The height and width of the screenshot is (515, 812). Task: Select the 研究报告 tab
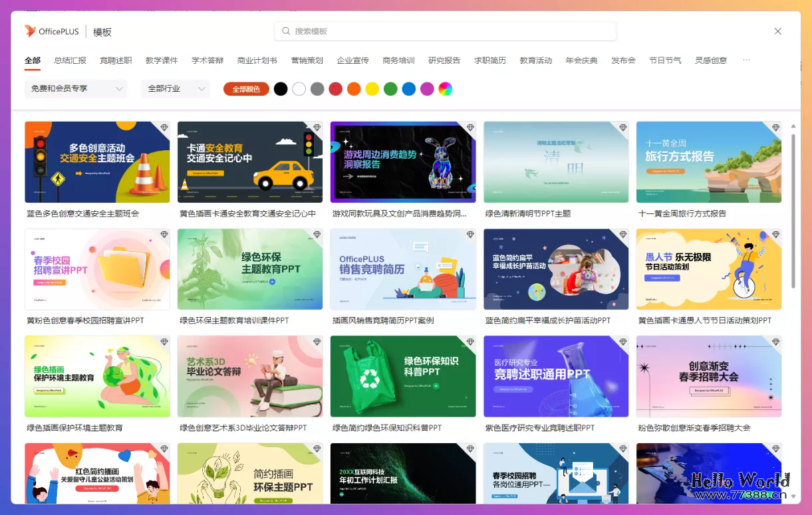tap(444, 60)
